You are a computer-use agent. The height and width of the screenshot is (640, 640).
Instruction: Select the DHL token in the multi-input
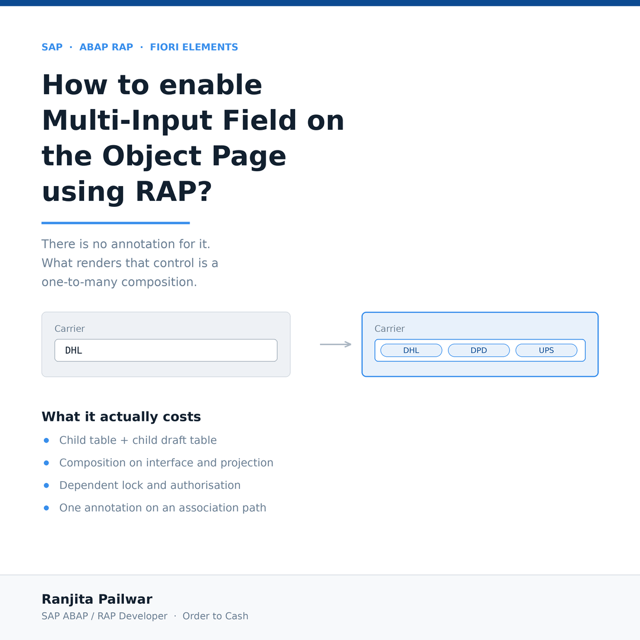click(411, 350)
